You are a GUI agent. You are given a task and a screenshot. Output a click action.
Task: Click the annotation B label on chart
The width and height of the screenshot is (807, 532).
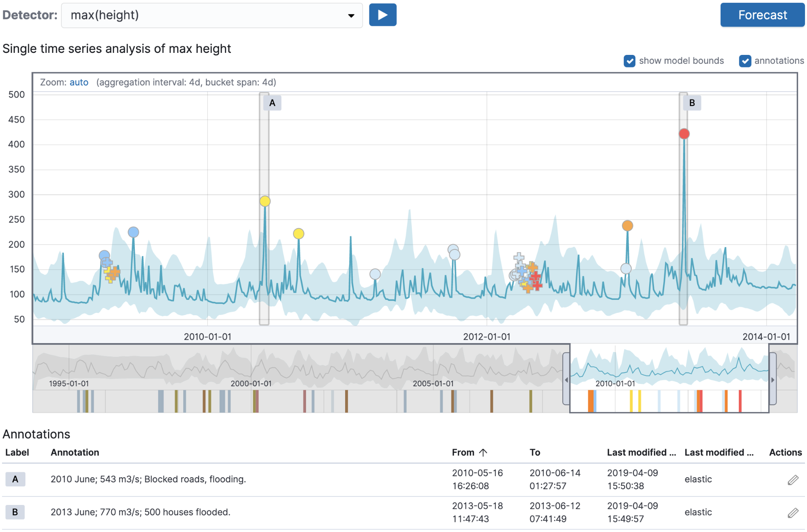(692, 103)
